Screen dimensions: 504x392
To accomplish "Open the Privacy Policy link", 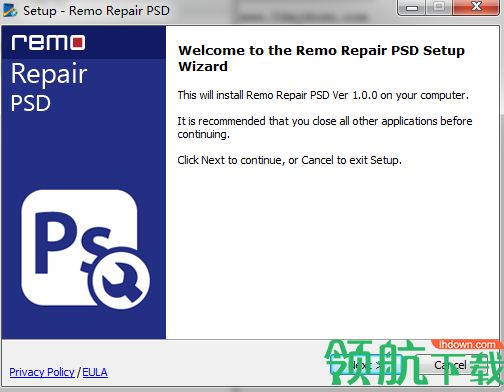I will (42, 372).
